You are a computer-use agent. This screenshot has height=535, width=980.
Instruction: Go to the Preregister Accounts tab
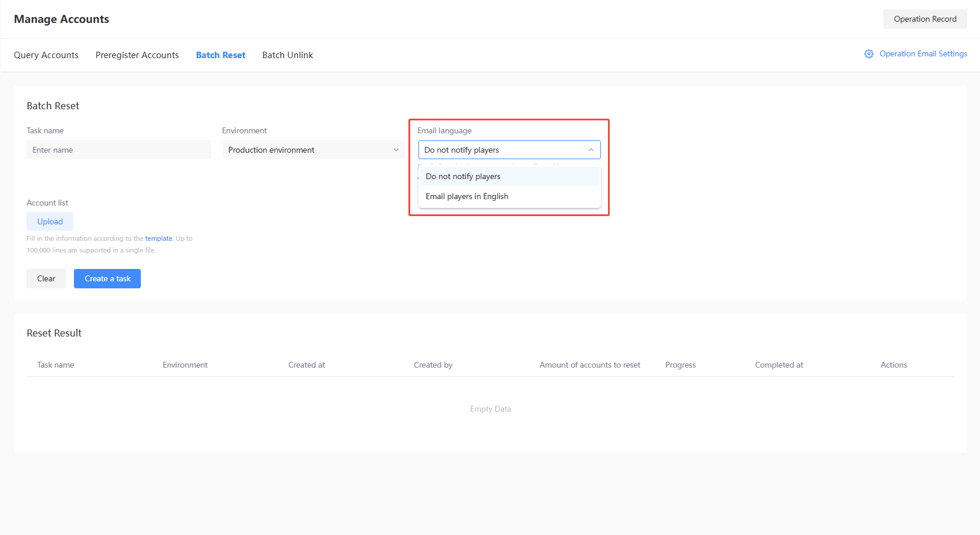point(137,55)
